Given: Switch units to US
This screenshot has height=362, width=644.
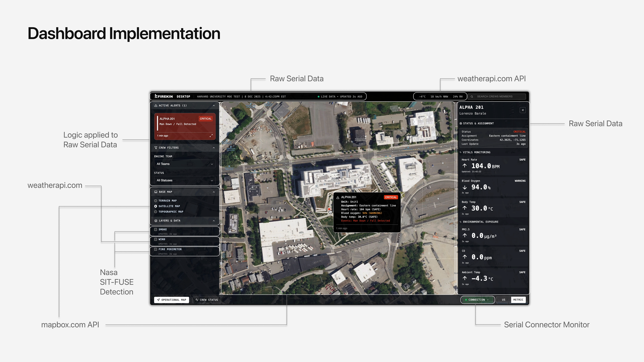Looking at the screenshot, I should 503,300.
